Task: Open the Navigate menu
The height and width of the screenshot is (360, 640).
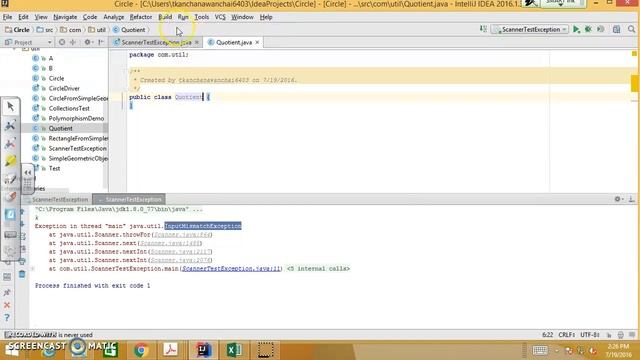Action: (x=65, y=17)
